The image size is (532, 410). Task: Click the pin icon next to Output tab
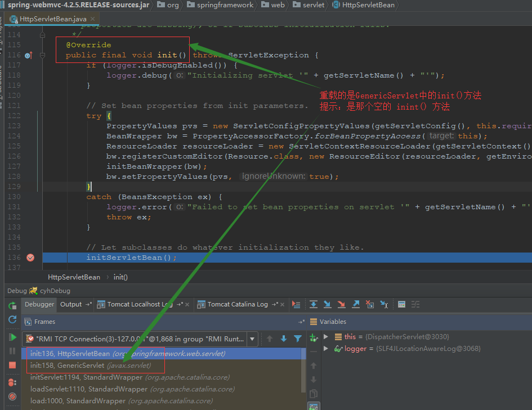click(x=88, y=304)
